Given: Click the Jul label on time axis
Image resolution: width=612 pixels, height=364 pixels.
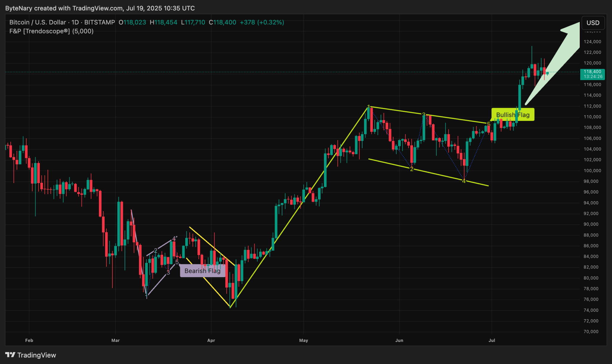Looking at the screenshot, I should pos(492,340).
